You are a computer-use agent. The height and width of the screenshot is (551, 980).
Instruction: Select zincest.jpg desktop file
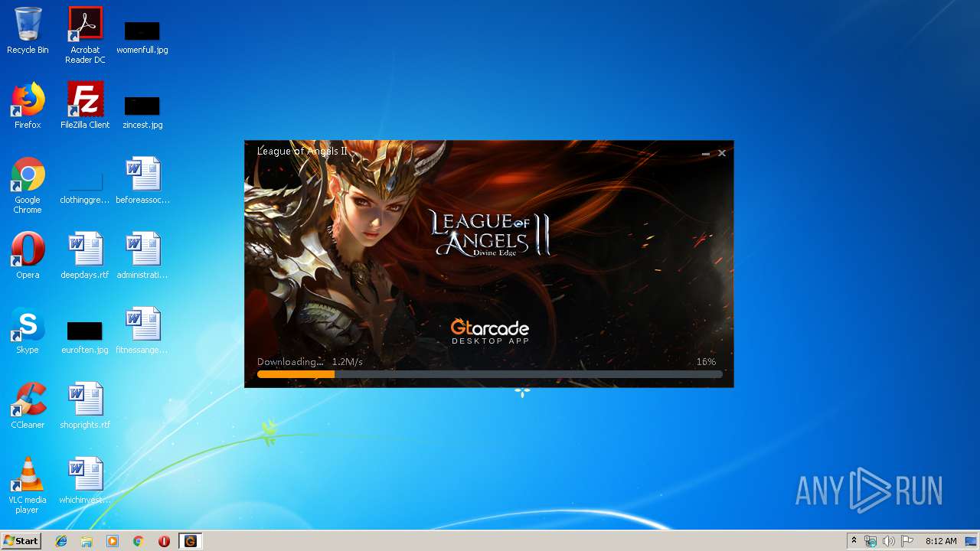(142, 112)
